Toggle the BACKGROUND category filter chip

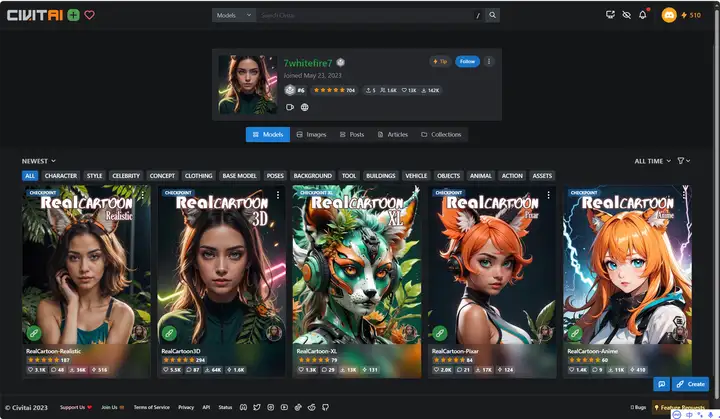(x=313, y=176)
